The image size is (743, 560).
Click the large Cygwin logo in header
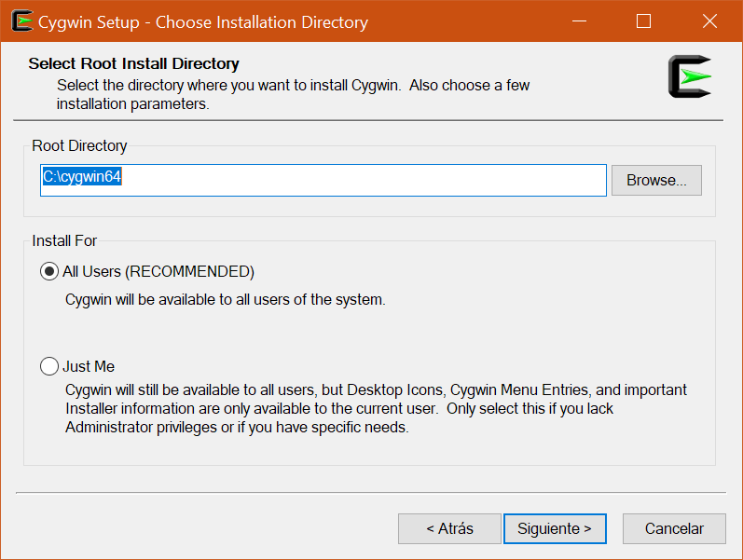[x=690, y=76]
